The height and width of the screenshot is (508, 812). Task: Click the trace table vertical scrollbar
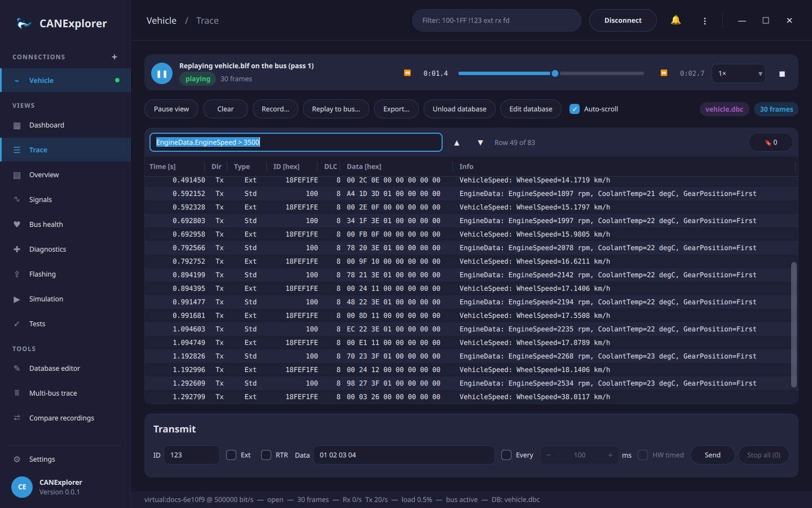click(x=794, y=325)
